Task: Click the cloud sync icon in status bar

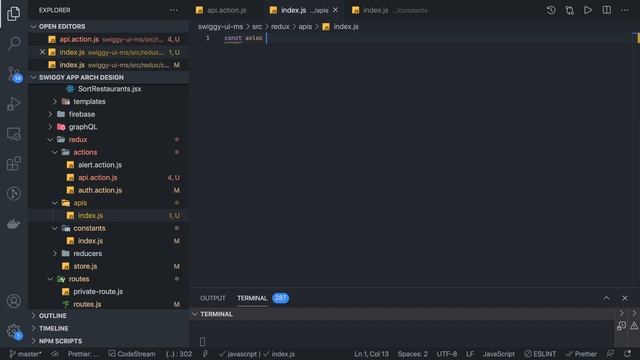Action: pos(55,354)
